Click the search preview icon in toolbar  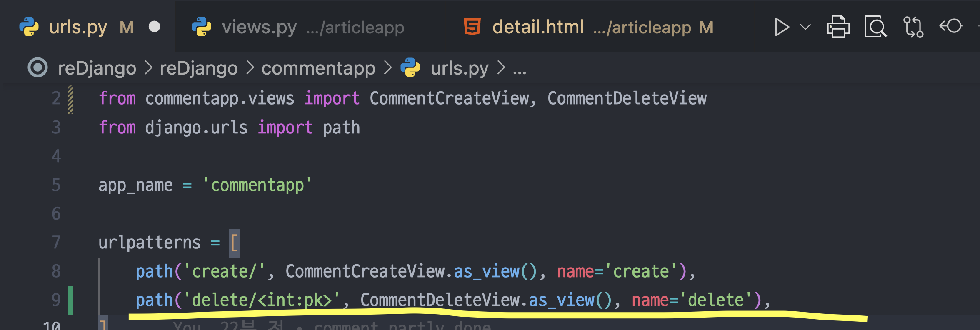click(x=875, y=27)
